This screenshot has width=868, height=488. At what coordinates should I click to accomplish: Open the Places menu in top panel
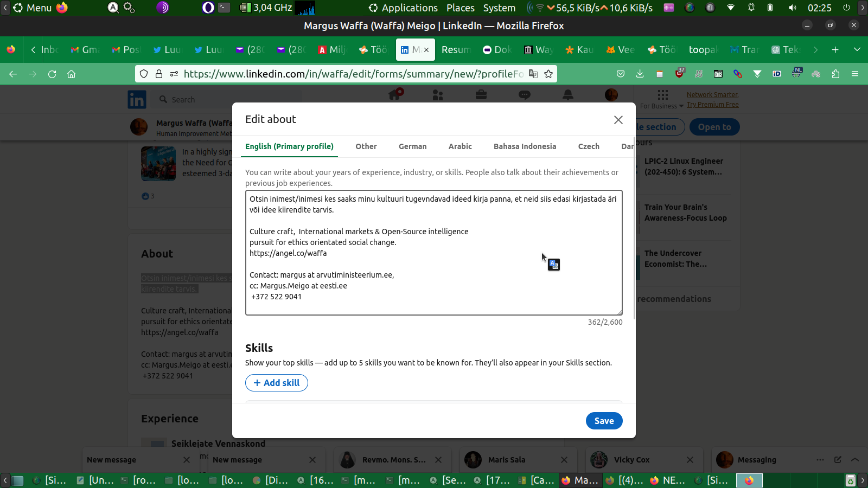pos(461,8)
